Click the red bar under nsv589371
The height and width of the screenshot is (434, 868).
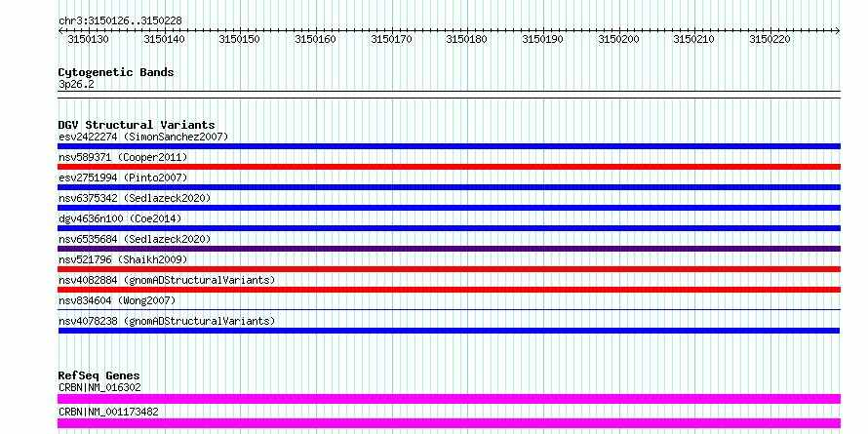(449, 167)
